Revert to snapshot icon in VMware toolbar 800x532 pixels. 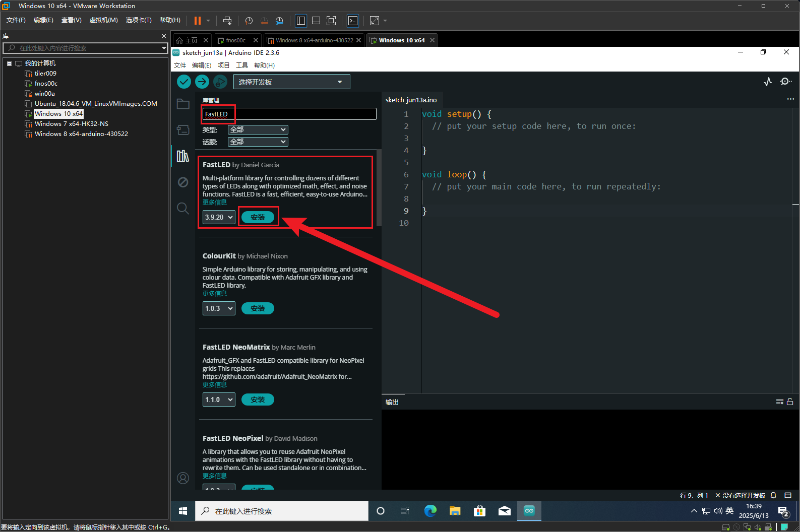pos(264,21)
